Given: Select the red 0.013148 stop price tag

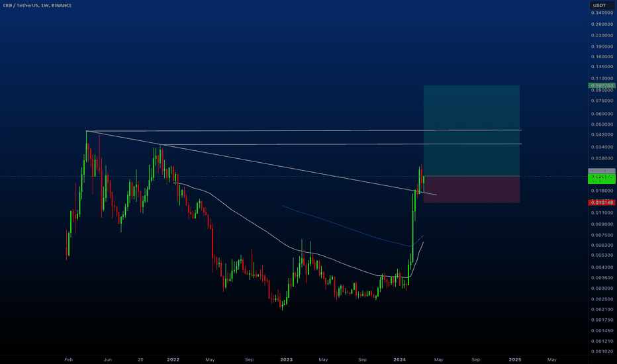Looking at the screenshot, I should click(x=602, y=203).
